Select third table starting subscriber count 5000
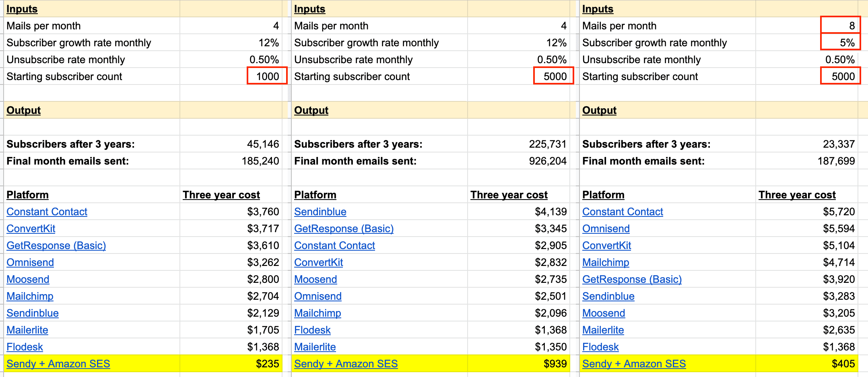The image size is (868, 377). pos(841,76)
